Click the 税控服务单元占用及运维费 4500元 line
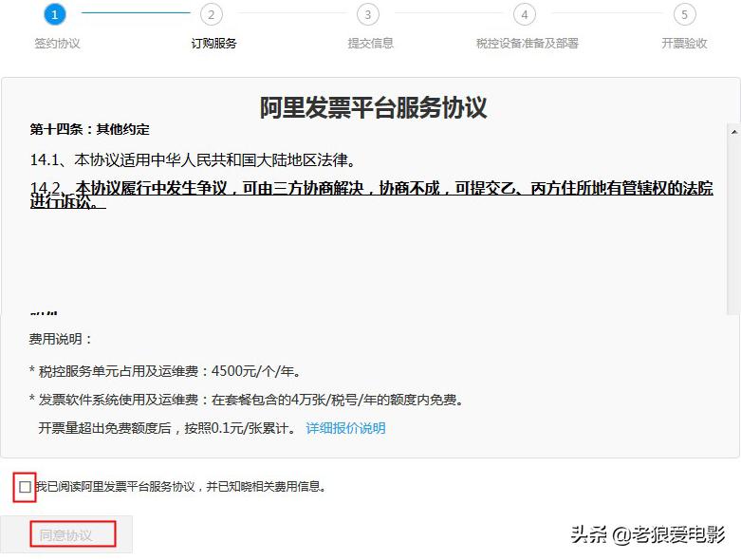 [164, 371]
